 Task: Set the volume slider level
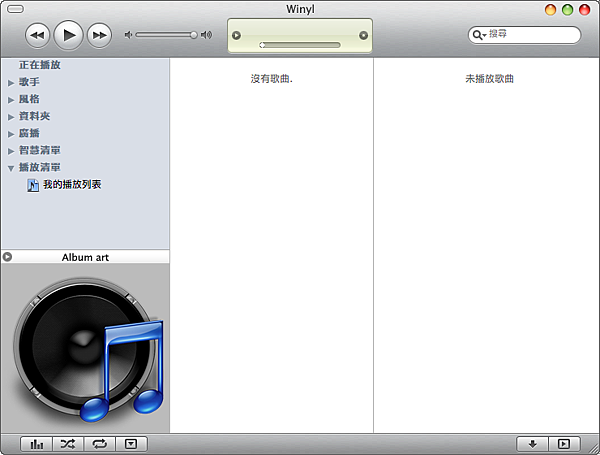[167, 35]
